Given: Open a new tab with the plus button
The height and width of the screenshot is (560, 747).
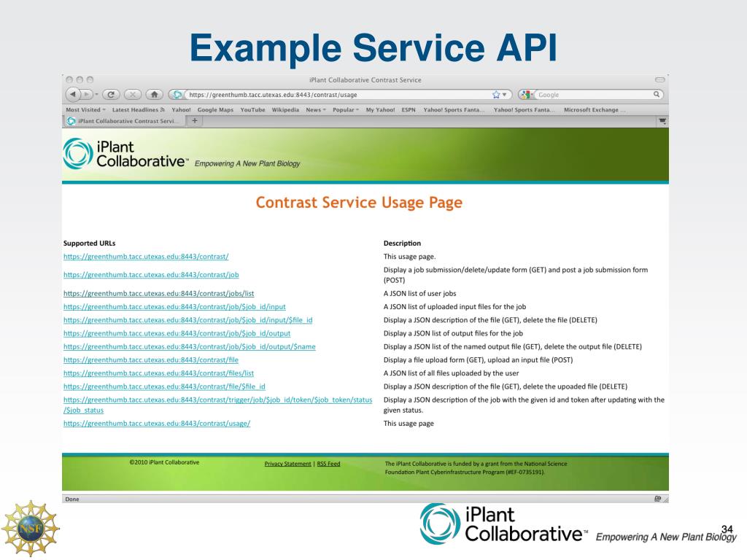Looking at the screenshot, I should tap(194, 121).
